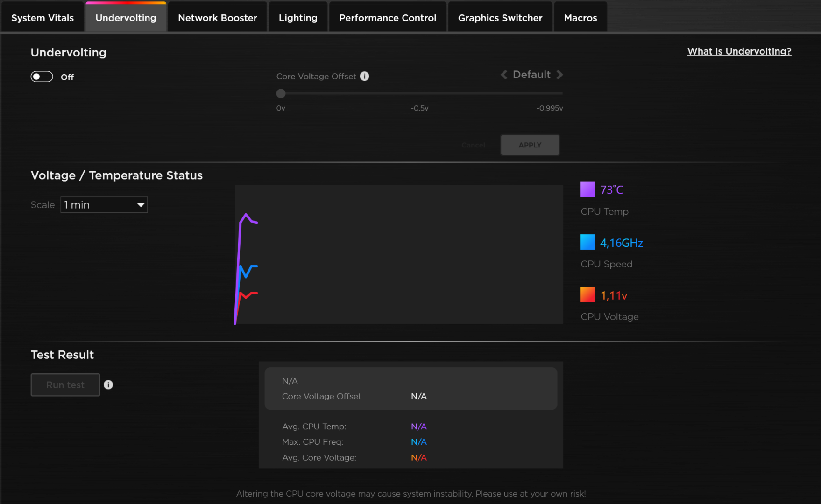Image resolution: width=821 pixels, height=504 pixels.
Task: Click the left chevron next to Default
Action: [x=504, y=75]
